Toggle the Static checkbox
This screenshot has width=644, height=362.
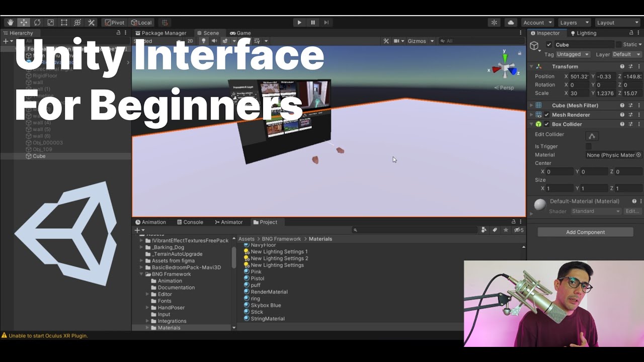tap(619, 45)
